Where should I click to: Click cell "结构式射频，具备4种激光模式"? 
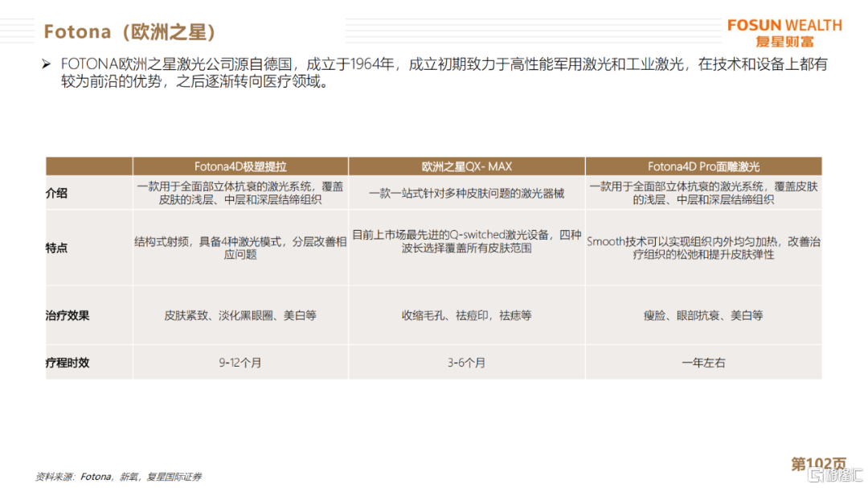click(240, 248)
